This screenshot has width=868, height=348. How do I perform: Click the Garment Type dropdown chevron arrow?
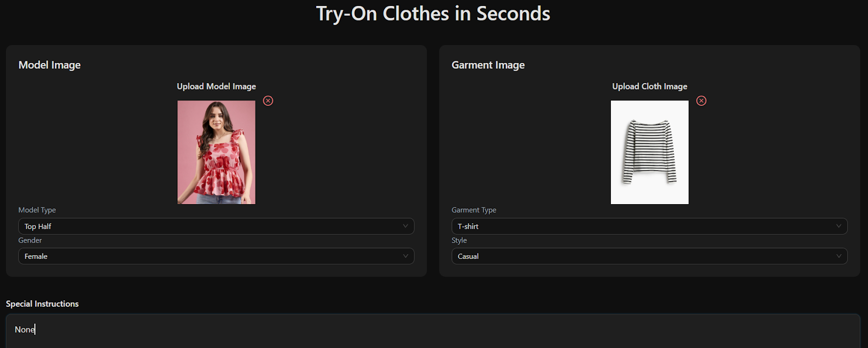point(839,226)
